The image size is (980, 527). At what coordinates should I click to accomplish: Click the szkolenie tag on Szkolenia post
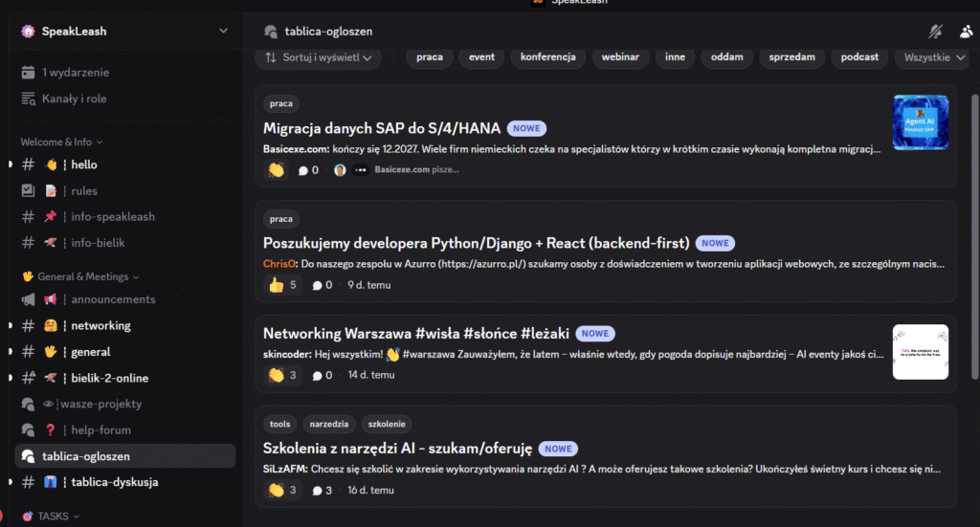click(x=387, y=424)
